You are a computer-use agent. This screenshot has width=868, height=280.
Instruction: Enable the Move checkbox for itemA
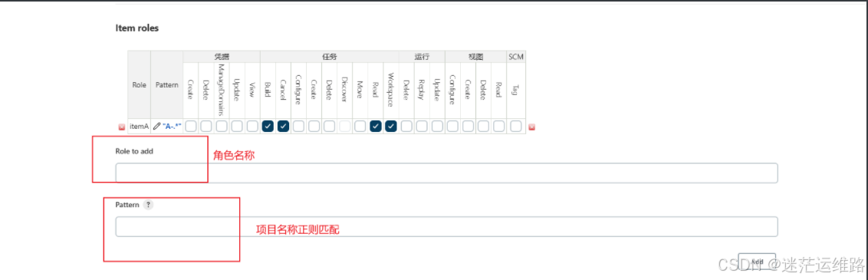pos(360,126)
